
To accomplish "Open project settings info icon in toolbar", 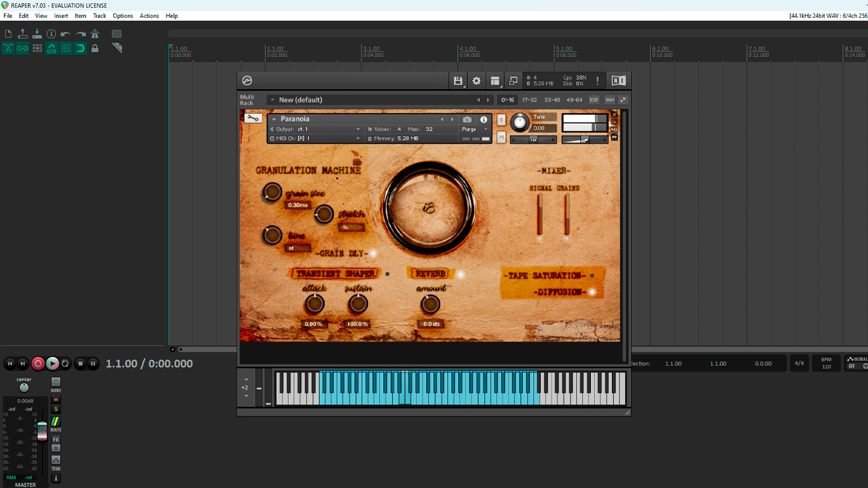I will 51,34.
